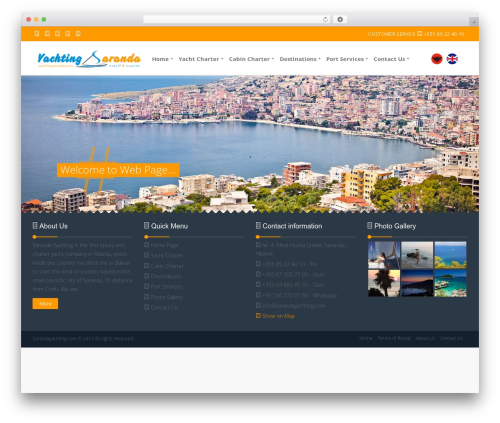500x423 pixels.
Task: Click footer About Us link
Action: 425,338
